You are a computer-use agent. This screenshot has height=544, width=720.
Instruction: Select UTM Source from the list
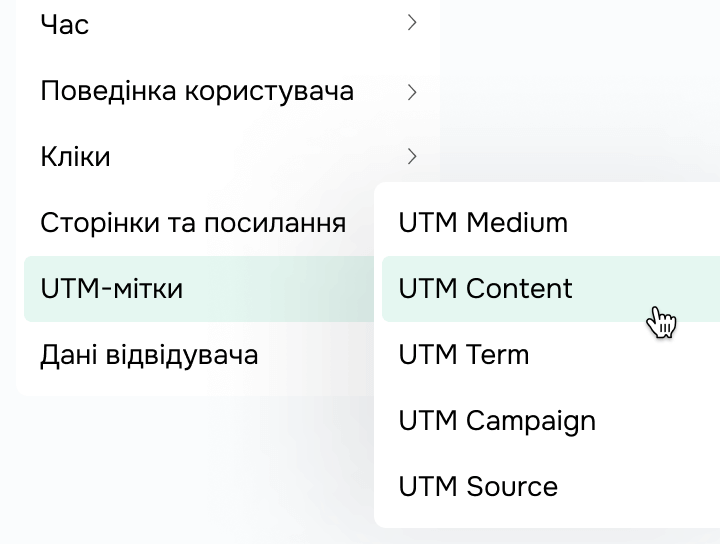(x=478, y=487)
